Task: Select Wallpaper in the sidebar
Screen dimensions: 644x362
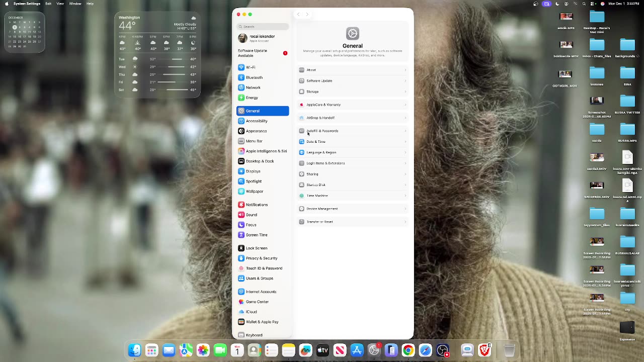Action: click(x=263, y=191)
